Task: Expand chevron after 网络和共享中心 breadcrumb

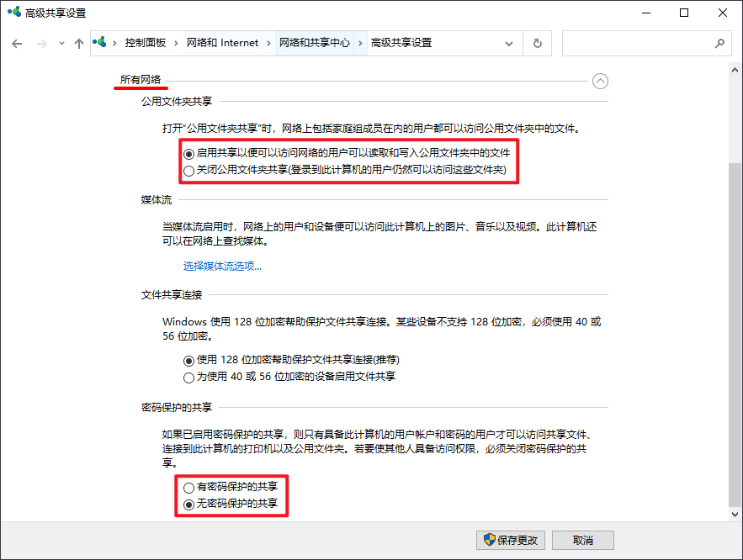Action: tap(361, 43)
